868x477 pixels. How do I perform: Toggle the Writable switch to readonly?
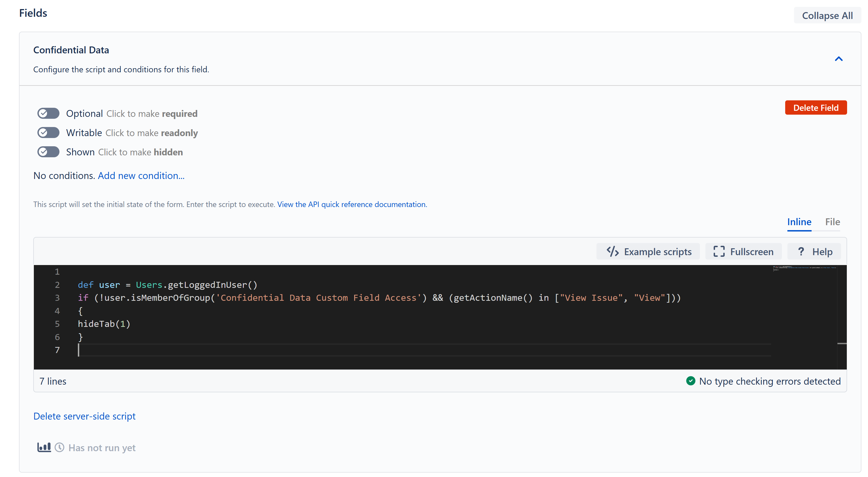(48, 133)
